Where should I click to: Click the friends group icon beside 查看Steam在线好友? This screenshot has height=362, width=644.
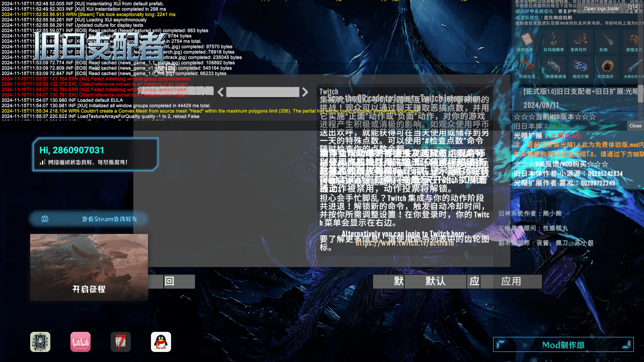pyautogui.click(x=45, y=219)
